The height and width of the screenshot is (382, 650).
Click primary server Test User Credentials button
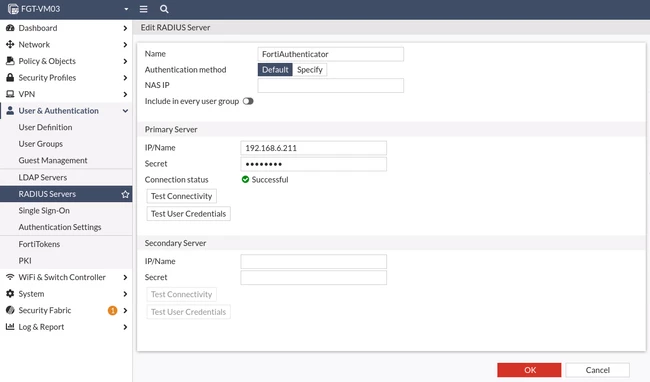[189, 214]
